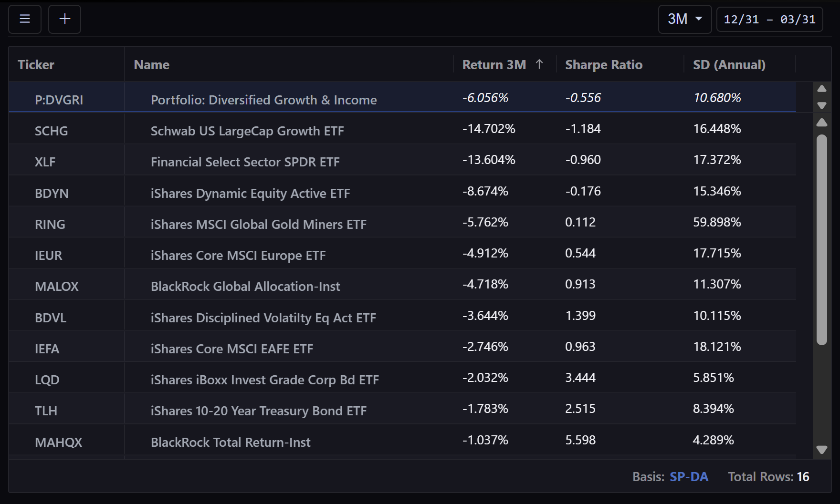Click the main table scrollbar up arrow

(x=822, y=123)
